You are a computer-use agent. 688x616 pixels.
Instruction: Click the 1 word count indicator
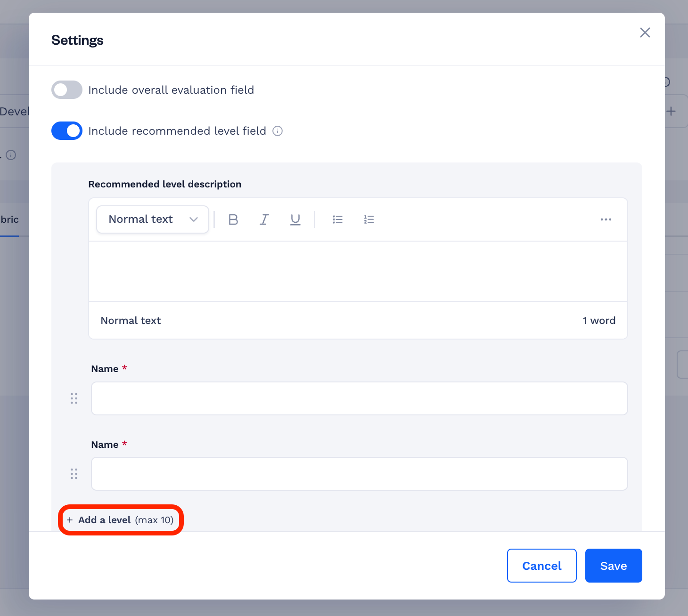tap(599, 321)
